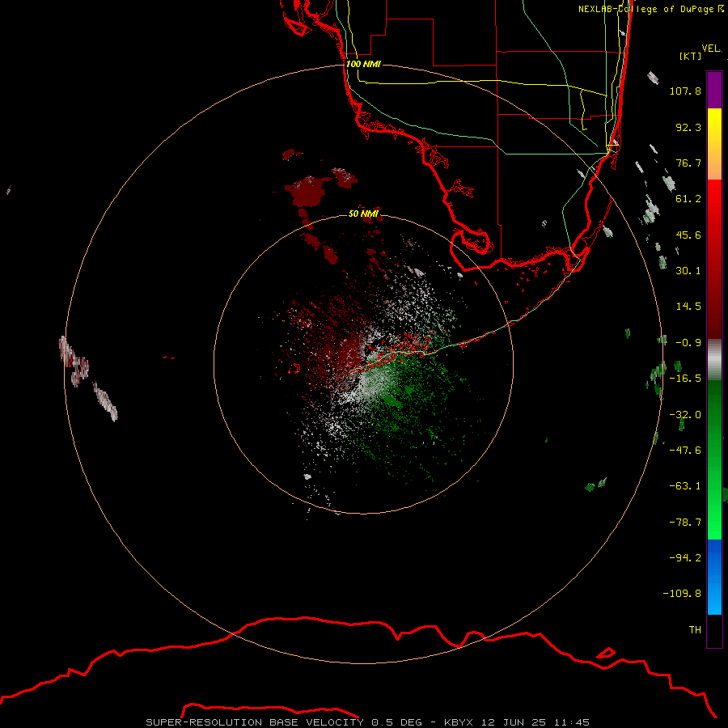Viewport: 728px width, 728px height.
Task: Select the 61.2 scale value
Action: pos(688,199)
